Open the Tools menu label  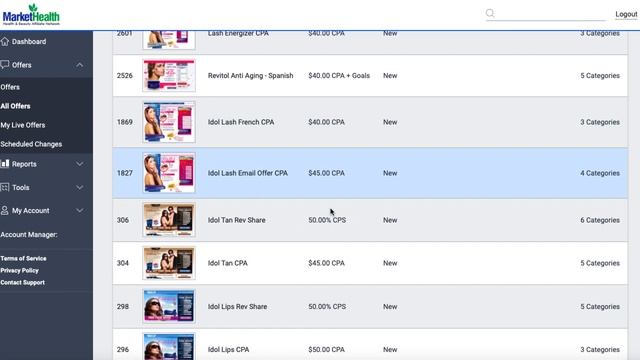click(20, 188)
